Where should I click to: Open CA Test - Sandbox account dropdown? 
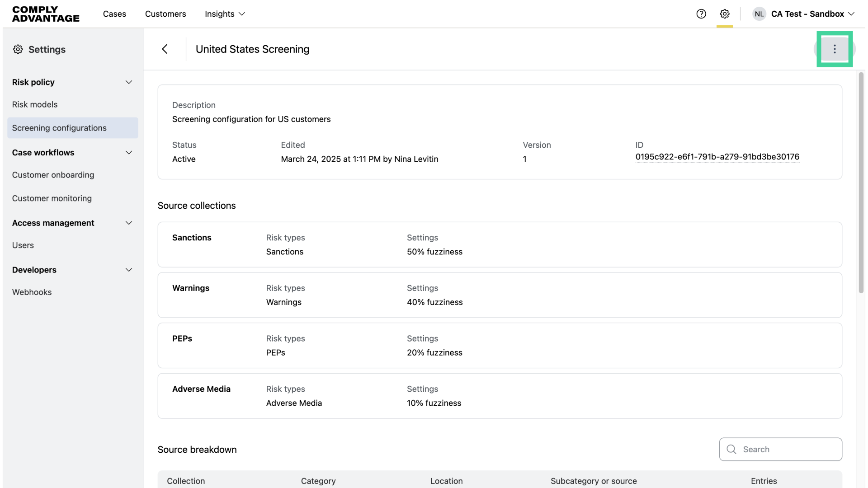pyautogui.click(x=813, y=14)
